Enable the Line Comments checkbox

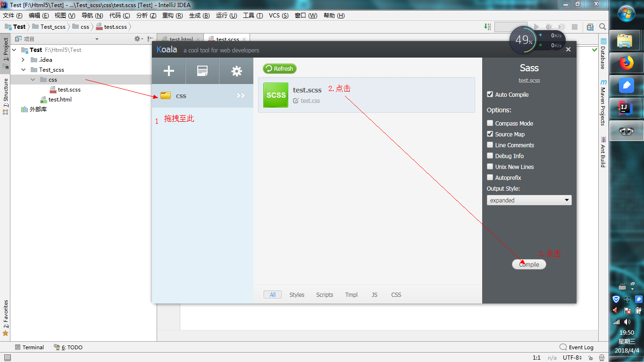click(490, 145)
